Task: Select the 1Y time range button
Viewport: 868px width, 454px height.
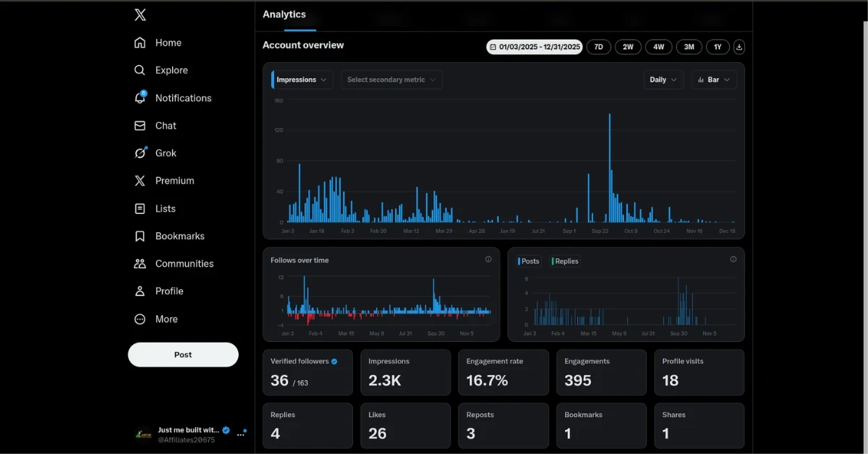Action: (x=718, y=47)
